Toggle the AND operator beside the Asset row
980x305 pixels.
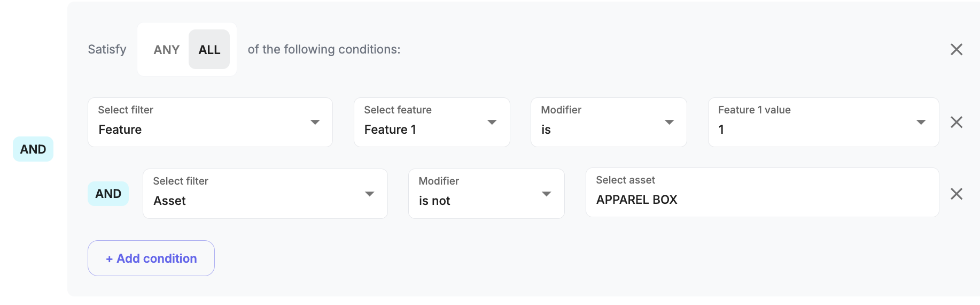(x=108, y=194)
